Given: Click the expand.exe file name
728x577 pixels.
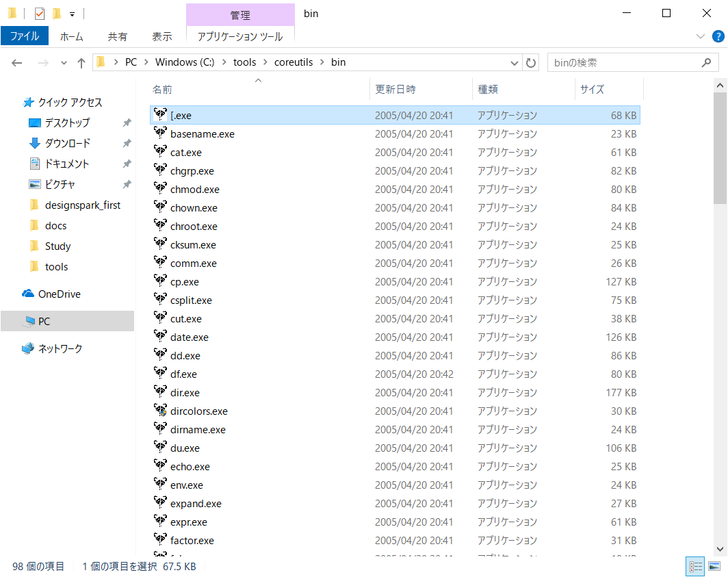Looking at the screenshot, I should pyautogui.click(x=196, y=504).
